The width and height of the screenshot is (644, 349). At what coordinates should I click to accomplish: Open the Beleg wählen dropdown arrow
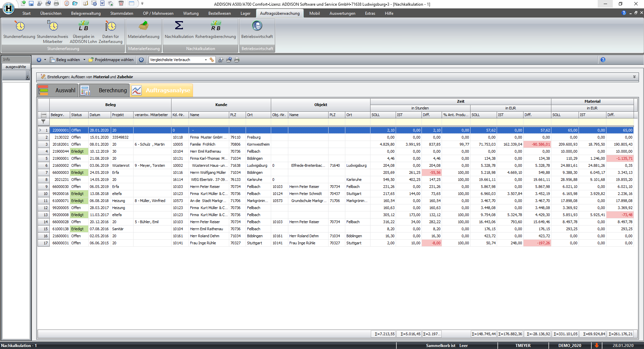point(84,60)
